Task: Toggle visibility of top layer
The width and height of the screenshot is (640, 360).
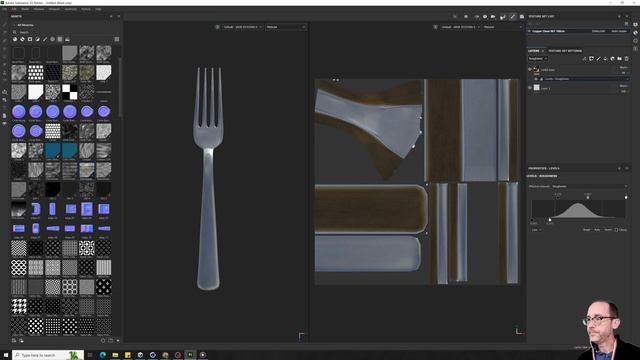Action: [x=530, y=69]
